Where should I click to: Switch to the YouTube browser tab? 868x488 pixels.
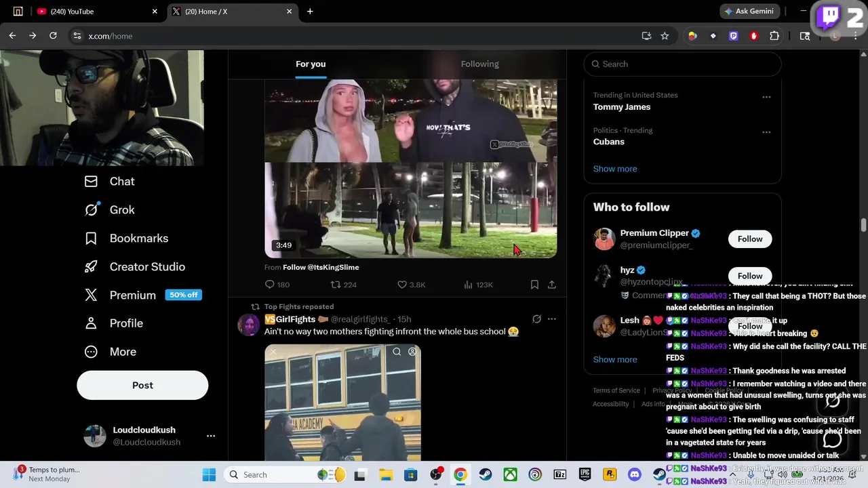pyautogui.click(x=95, y=12)
